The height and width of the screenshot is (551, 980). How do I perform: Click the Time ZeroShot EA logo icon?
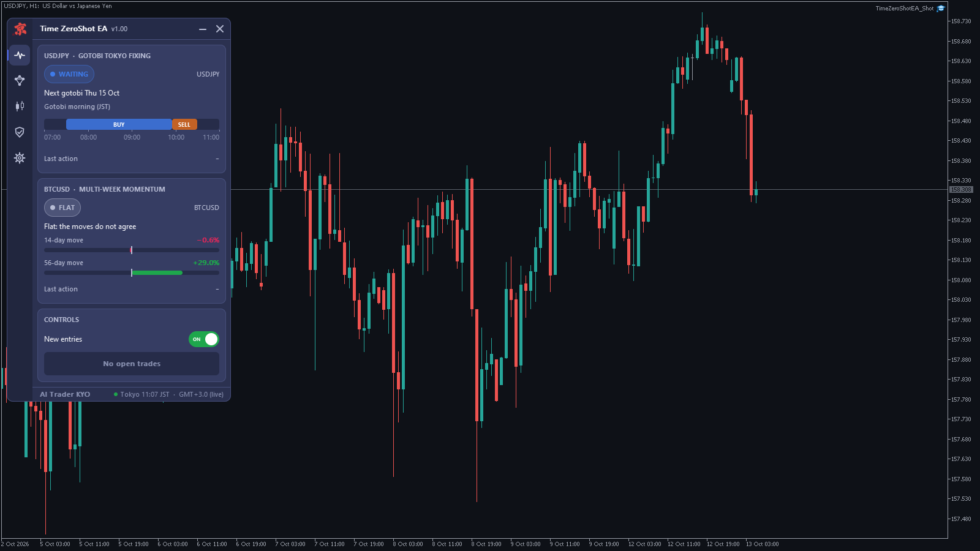click(x=20, y=29)
